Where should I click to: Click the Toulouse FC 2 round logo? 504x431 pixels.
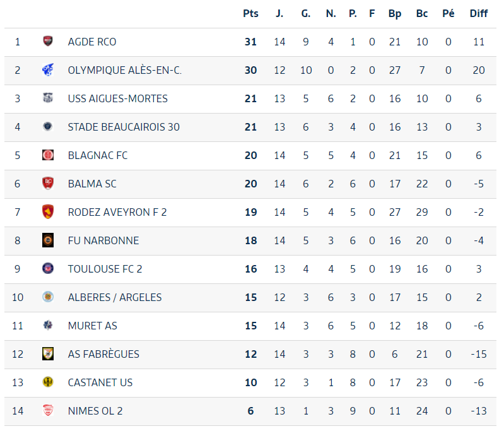(x=48, y=268)
